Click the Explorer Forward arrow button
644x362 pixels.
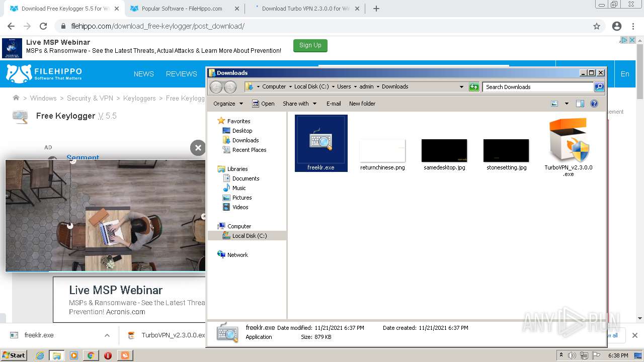(230, 87)
